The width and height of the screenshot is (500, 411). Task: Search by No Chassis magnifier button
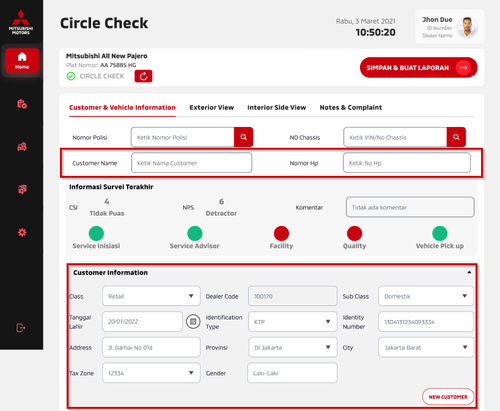coord(456,137)
